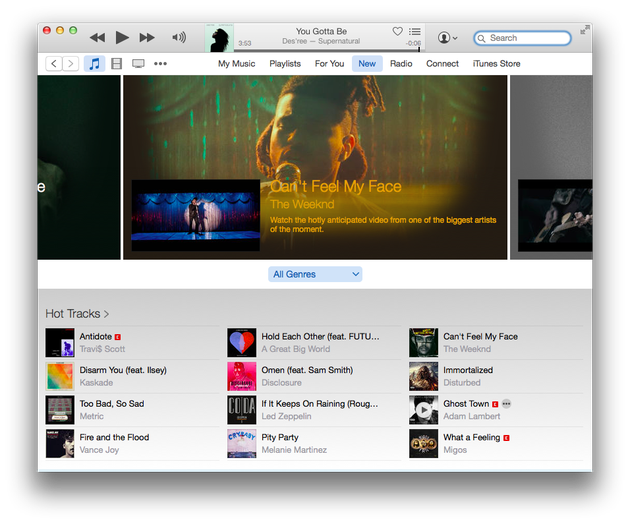Click The Weeknd cover in Hot Tracks
630x524 pixels.
423,342
